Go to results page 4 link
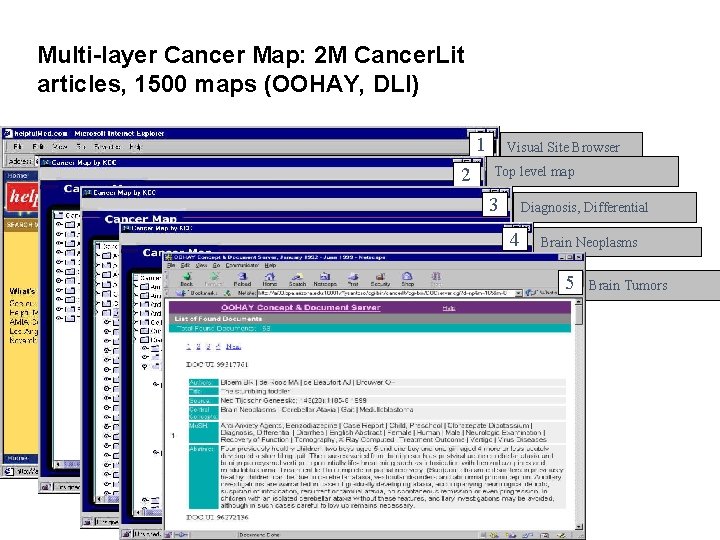720x540 pixels. [x=218, y=346]
